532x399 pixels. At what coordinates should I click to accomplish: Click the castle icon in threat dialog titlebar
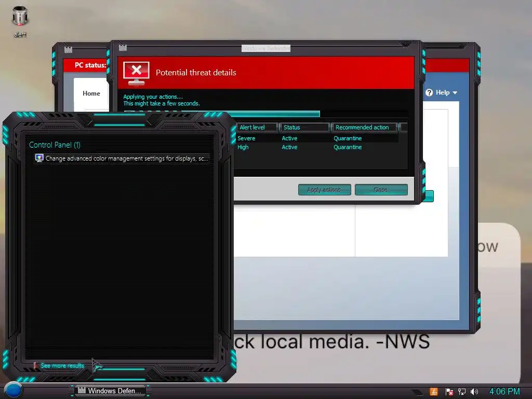point(123,48)
